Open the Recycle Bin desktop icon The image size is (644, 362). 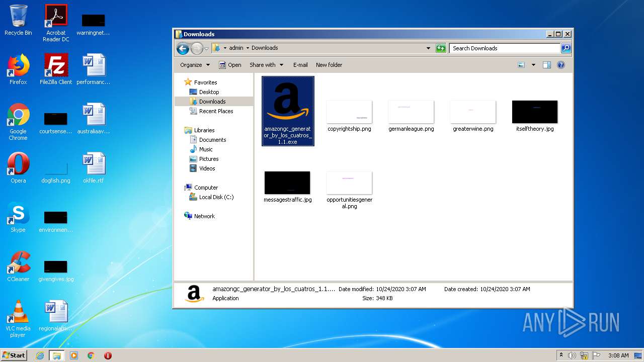click(x=18, y=20)
